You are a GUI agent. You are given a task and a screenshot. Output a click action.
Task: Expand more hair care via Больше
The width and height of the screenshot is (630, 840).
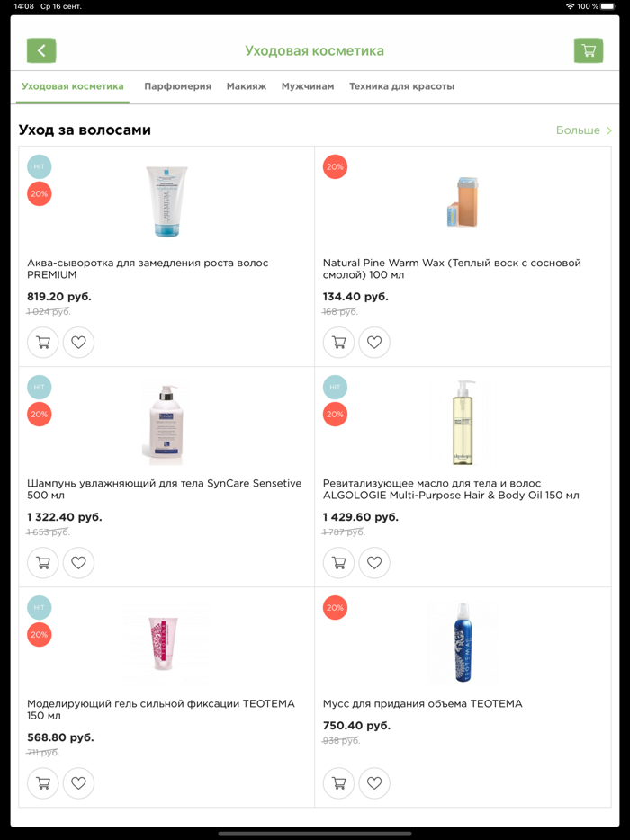(583, 130)
